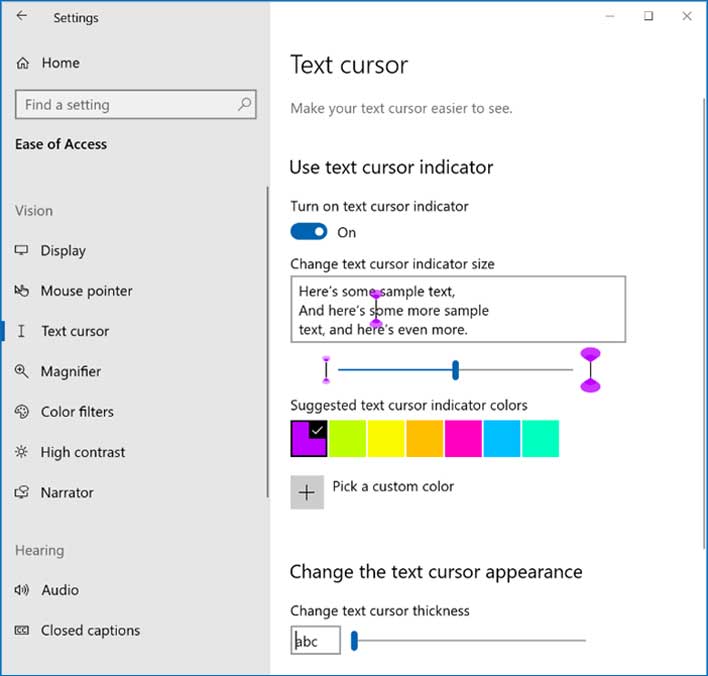This screenshot has height=676, width=708.
Task: Select the sky blue indicator color swatch
Action: pos(502,438)
